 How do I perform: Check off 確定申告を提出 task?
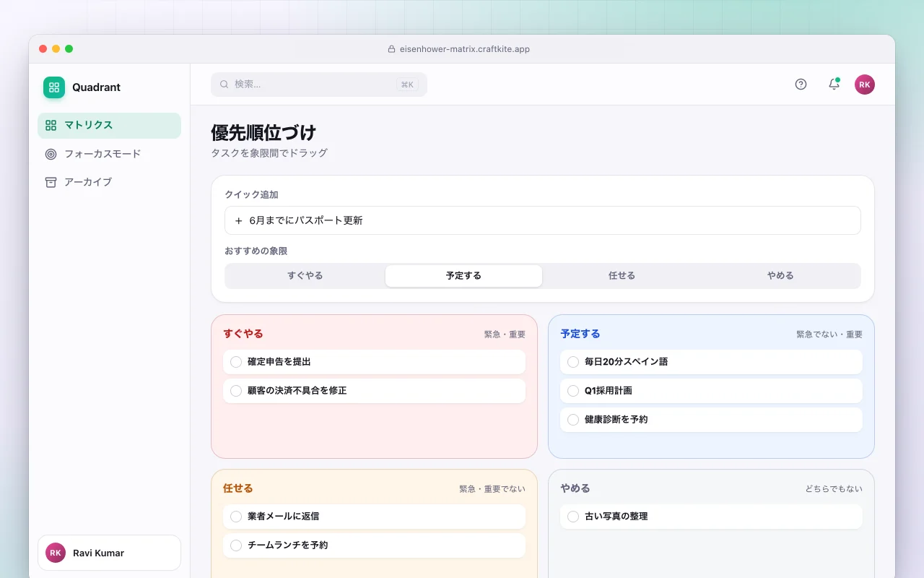(236, 361)
